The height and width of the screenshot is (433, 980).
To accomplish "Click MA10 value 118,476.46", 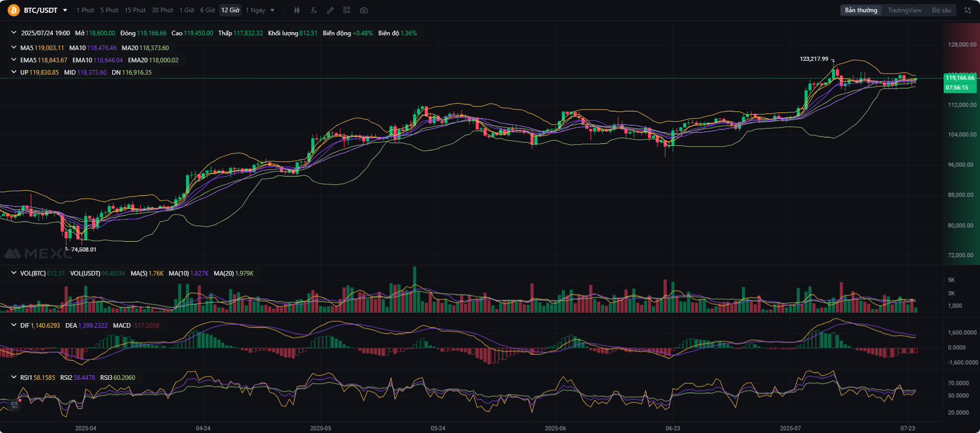I will point(102,48).
